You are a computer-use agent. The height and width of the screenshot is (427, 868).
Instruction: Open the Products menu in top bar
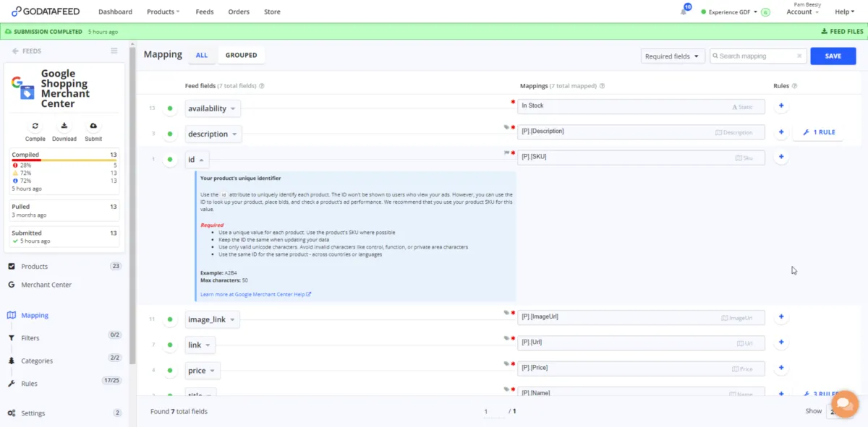(x=163, y=12)
